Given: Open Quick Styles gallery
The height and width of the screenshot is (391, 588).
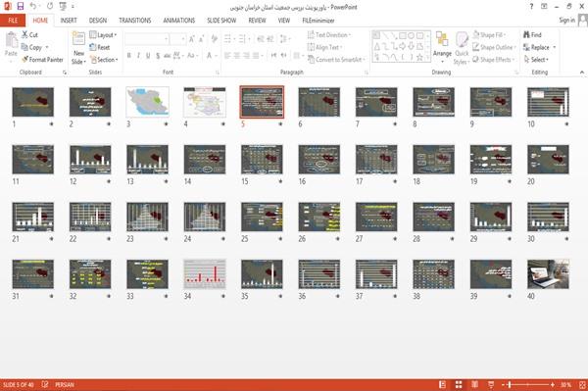Looking at the screenshot, I should click(462, 48).
